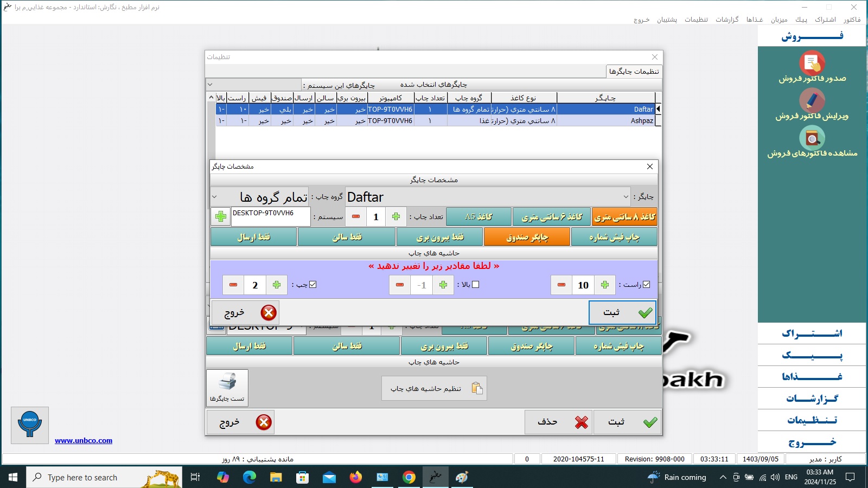
Task: Launch Firefox from taskbar
Action: (x=356, y=477)
